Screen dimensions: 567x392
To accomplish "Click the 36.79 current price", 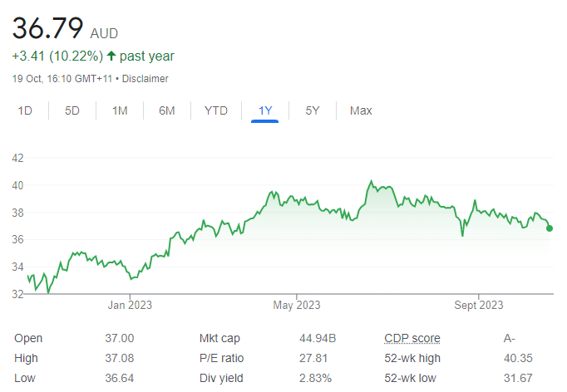I will click(47, 28).
